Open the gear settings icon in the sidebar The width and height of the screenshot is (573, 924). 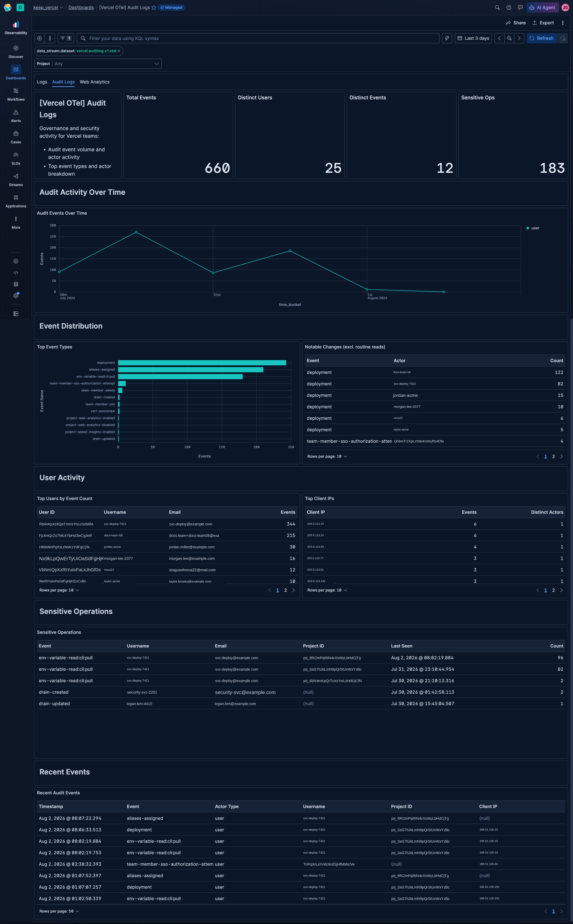tap(16, 295)
